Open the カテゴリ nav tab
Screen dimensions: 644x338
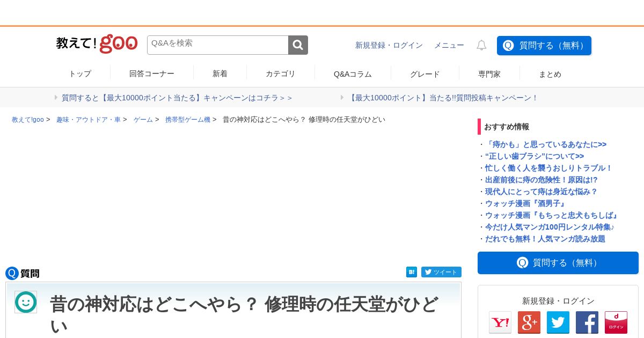[x=281, y=74]
